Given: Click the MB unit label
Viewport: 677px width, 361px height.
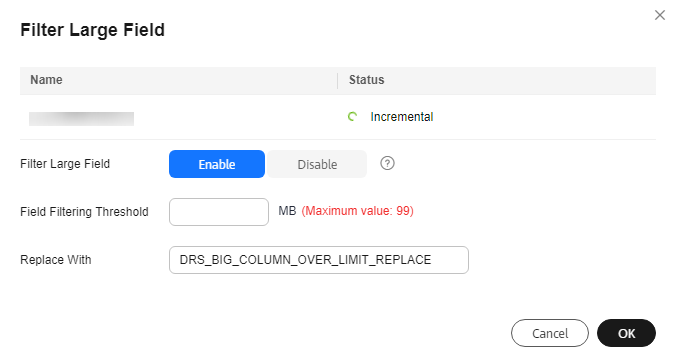Looking at the screenshot, I should tap(287, 211).
